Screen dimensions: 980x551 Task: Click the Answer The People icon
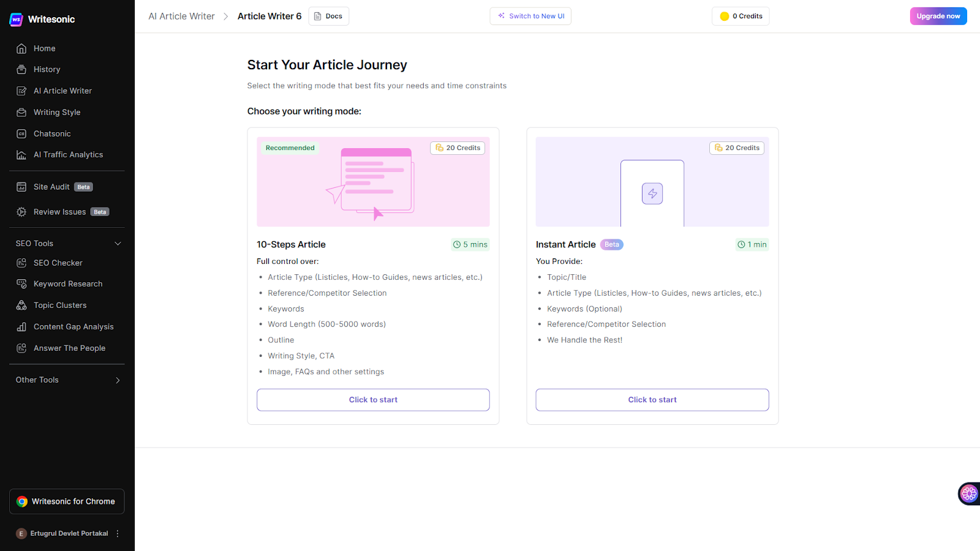pos(21,348)
